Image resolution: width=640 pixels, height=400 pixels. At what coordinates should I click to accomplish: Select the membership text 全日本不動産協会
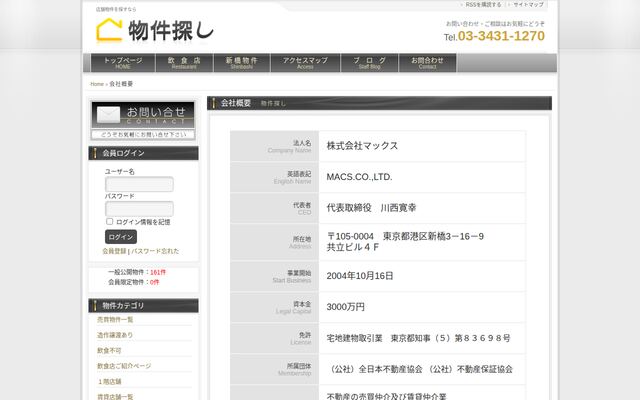(390, 369)
